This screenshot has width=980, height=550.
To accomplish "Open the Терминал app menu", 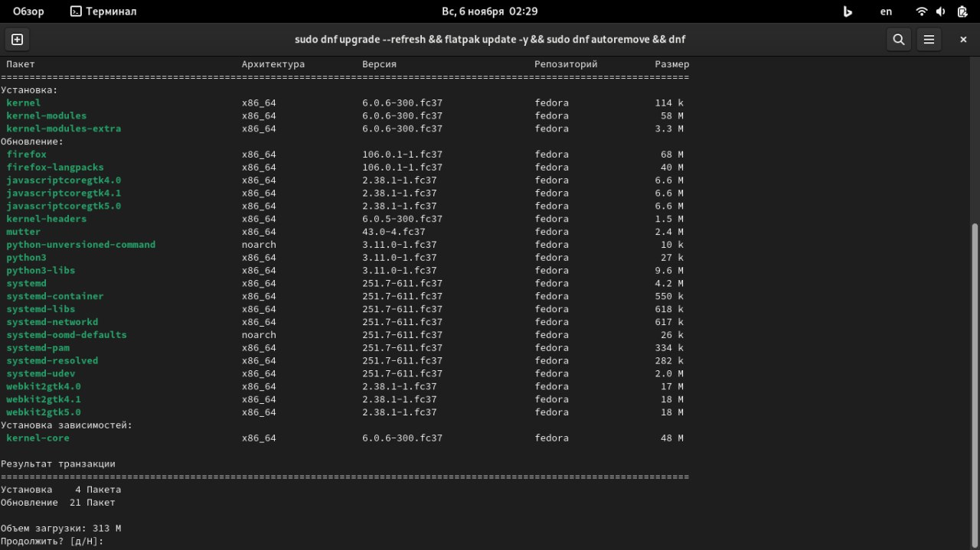I will point(103,11).
